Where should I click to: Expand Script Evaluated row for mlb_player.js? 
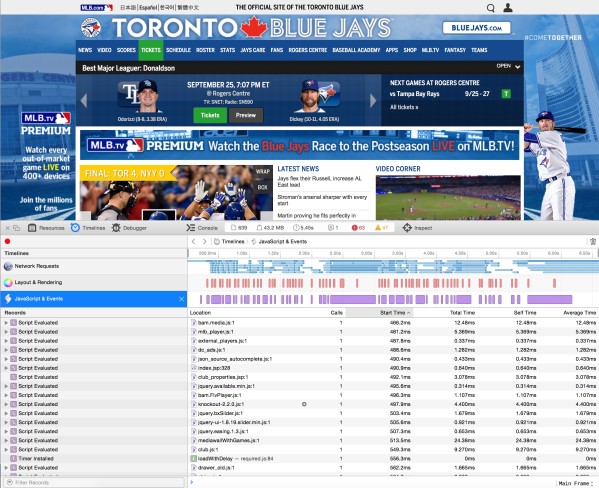tap(6, 332)
